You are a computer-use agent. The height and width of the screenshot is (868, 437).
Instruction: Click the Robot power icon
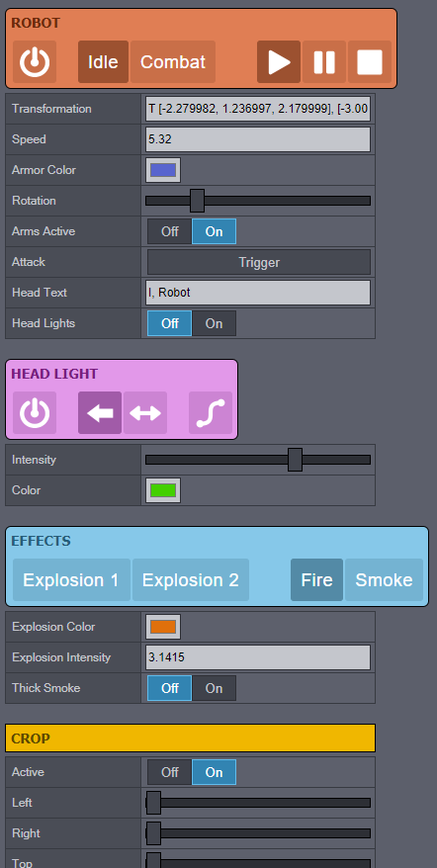[x=35, y=62]
